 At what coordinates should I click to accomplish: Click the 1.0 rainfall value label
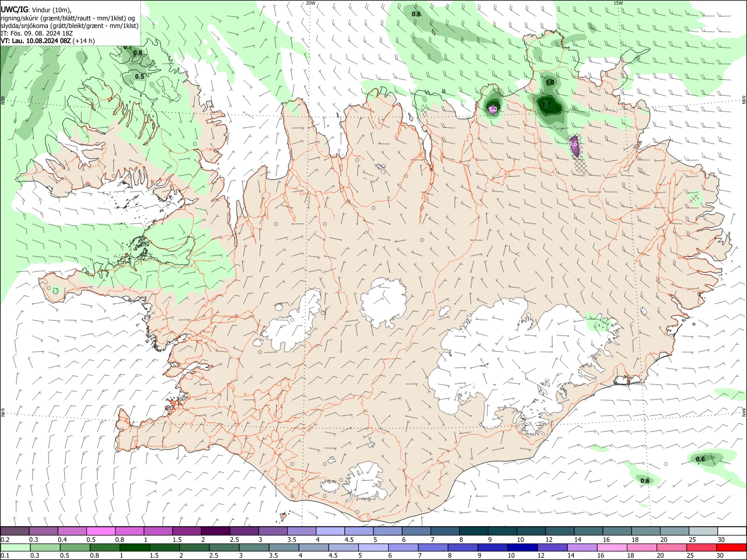click(x=550, y=83)
